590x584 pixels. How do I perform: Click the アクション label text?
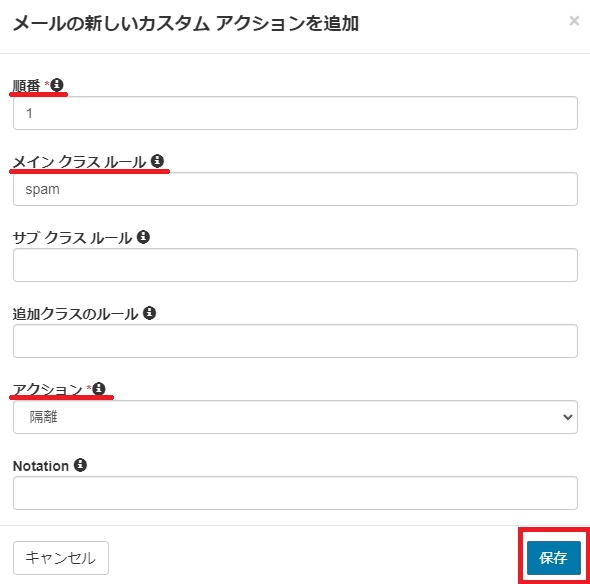47,389
